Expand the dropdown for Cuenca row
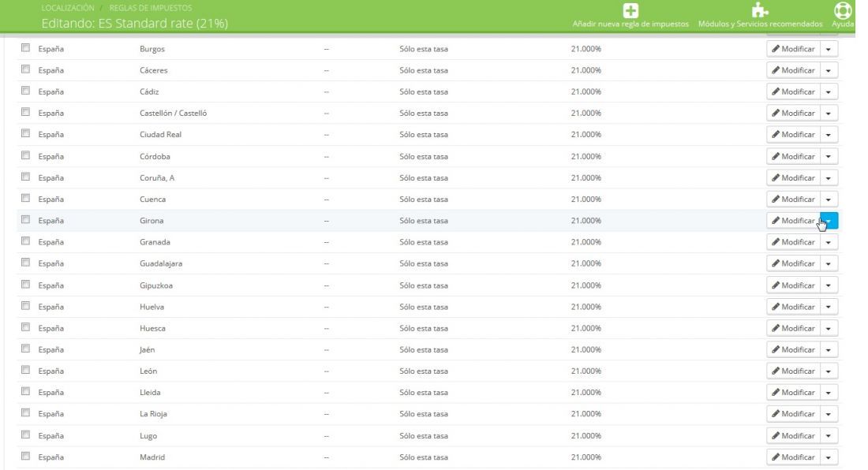The width and height of the screenshot is (868, 470). point(829,200)
